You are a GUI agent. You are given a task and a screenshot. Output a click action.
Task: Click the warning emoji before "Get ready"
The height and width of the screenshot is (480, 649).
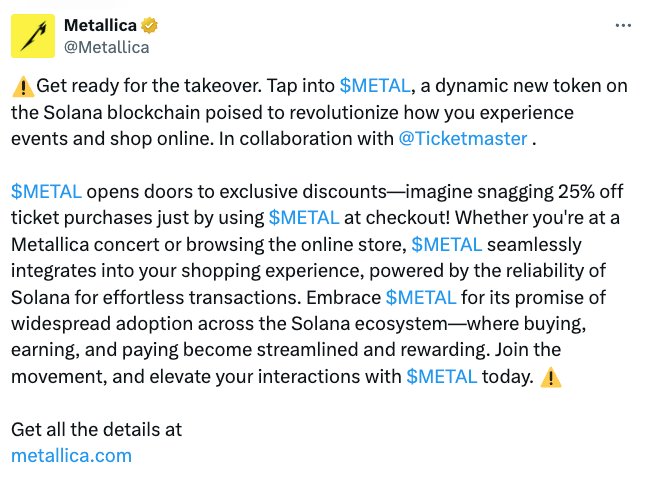(21, 86)
